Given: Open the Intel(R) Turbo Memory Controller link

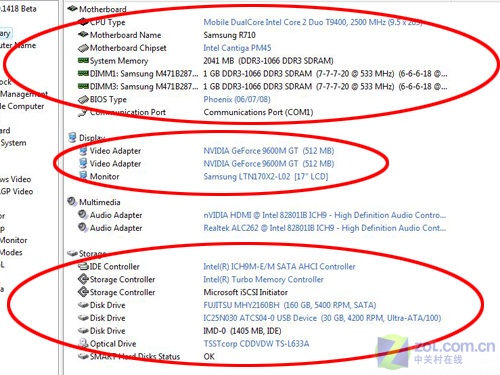Looking at the screenshot, I should [x=263, y=279].
